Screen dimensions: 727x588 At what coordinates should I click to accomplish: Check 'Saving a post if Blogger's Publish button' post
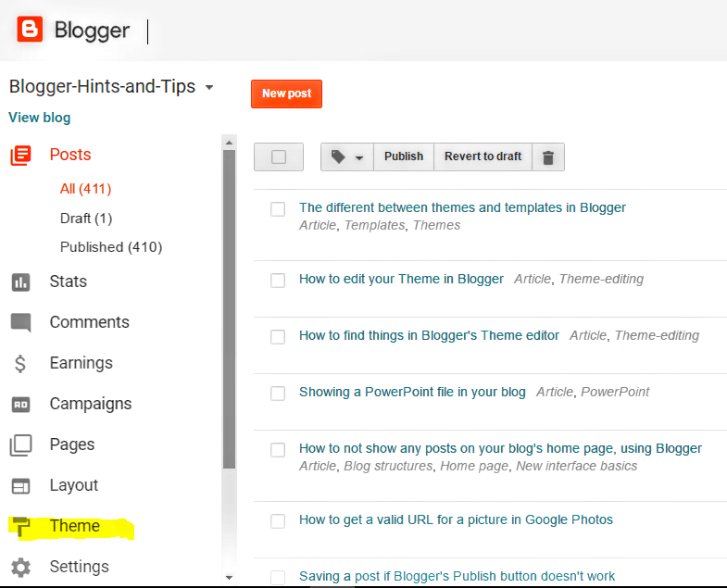pos(278,577)
